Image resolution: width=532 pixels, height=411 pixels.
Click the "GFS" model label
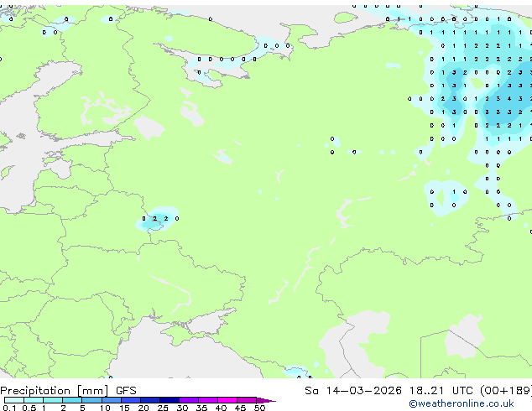[x=126, y=391]
